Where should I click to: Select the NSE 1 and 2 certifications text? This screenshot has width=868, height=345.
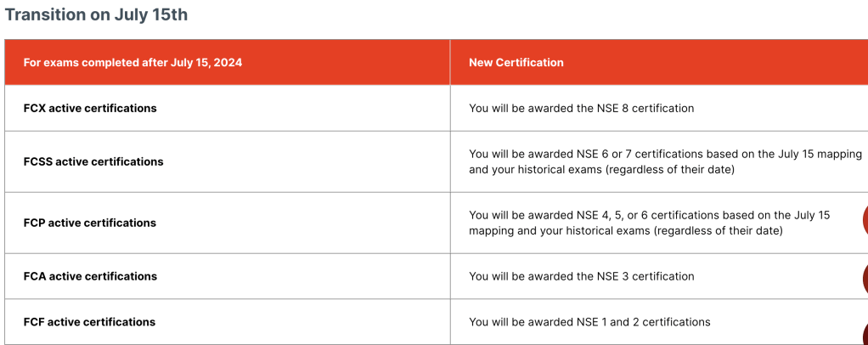pos(589,322)
